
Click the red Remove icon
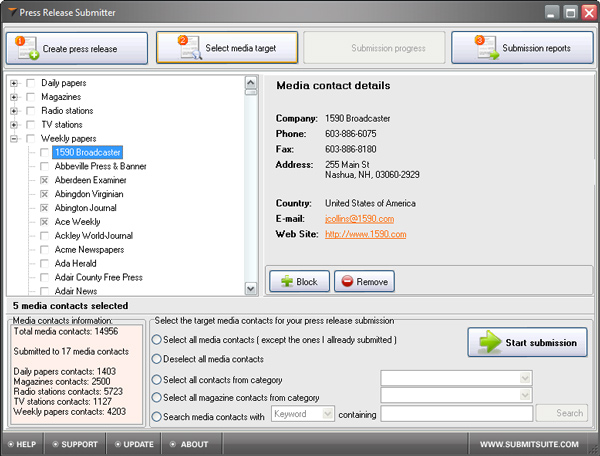tap(346, 281)
